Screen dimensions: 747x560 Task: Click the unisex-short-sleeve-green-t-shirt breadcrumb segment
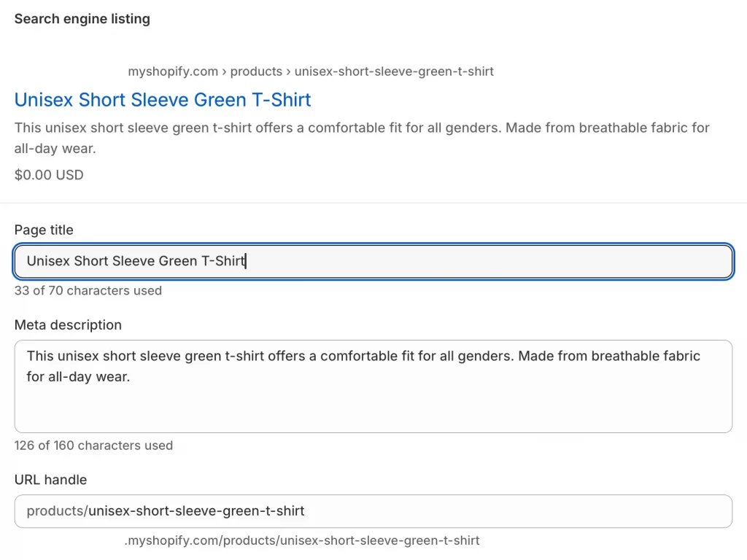395,71
